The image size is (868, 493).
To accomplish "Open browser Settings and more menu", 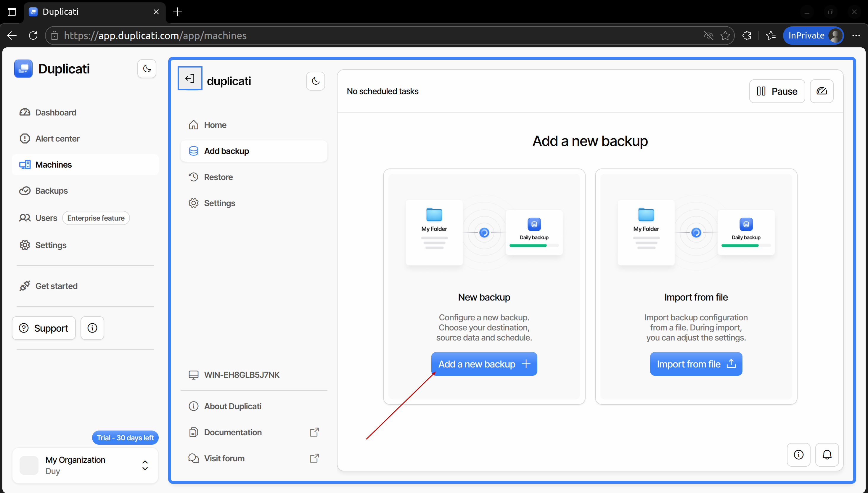I will point(856,36).
